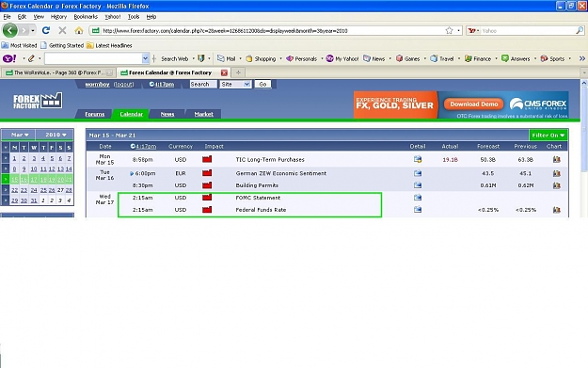
Task: Open Getting Started bookmark
Action: (62, 45)
